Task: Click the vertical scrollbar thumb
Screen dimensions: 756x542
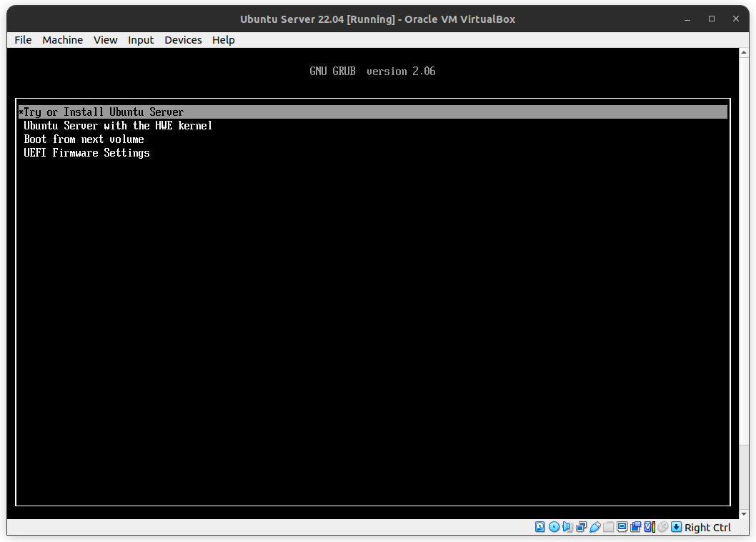Action: (744, 251)
